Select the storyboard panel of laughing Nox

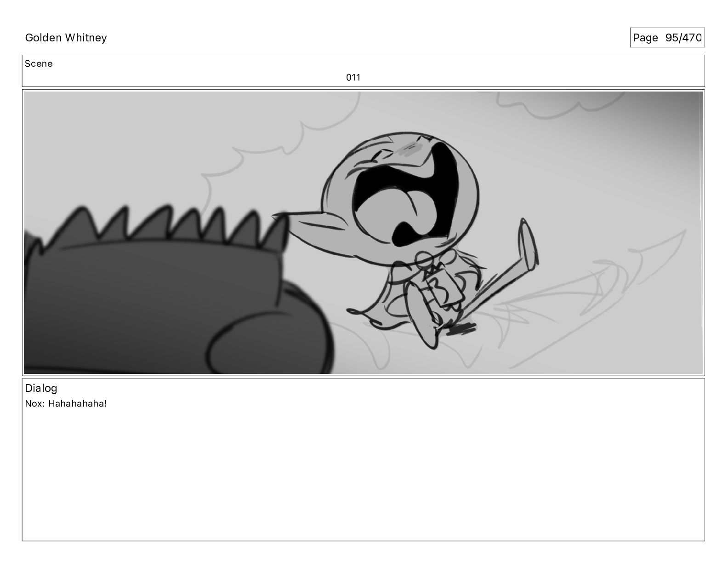[x=363, y=233]
